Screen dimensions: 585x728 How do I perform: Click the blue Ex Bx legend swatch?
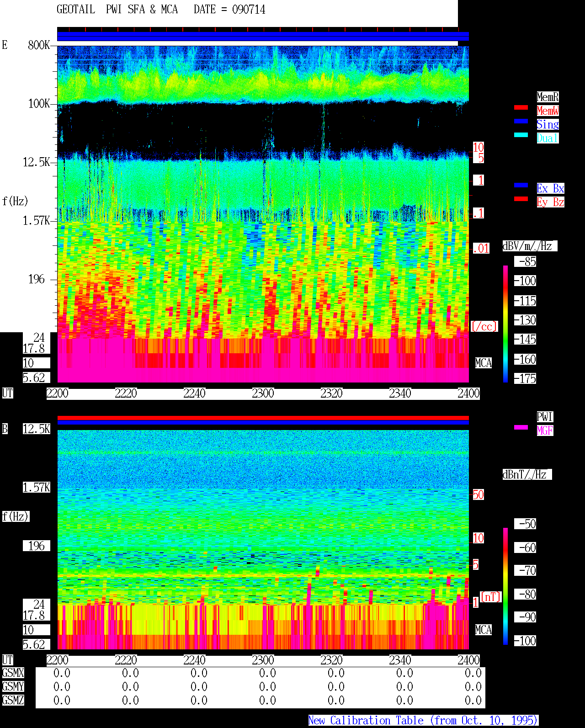click(521, 185)
